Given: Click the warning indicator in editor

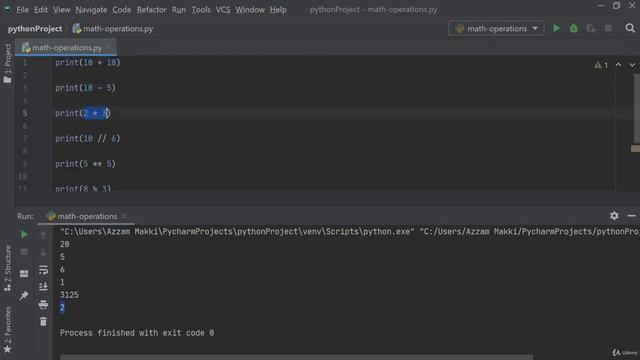Looking at the screenshot, I should [x=601, y=65].
